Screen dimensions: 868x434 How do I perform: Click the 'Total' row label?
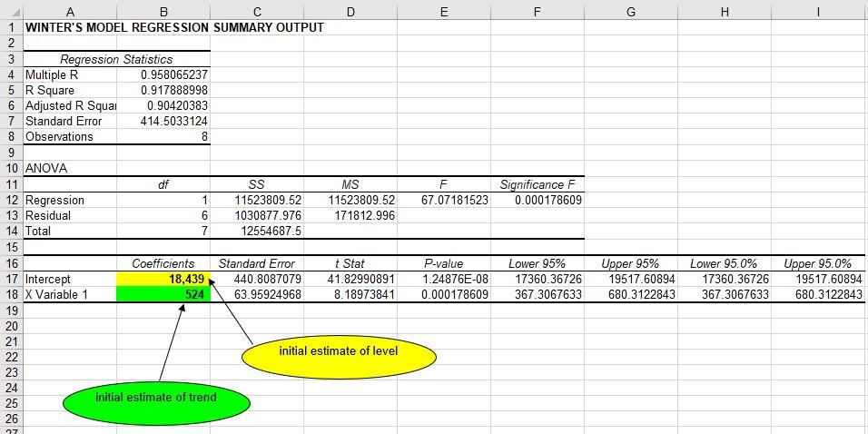[x=70, y=232]
